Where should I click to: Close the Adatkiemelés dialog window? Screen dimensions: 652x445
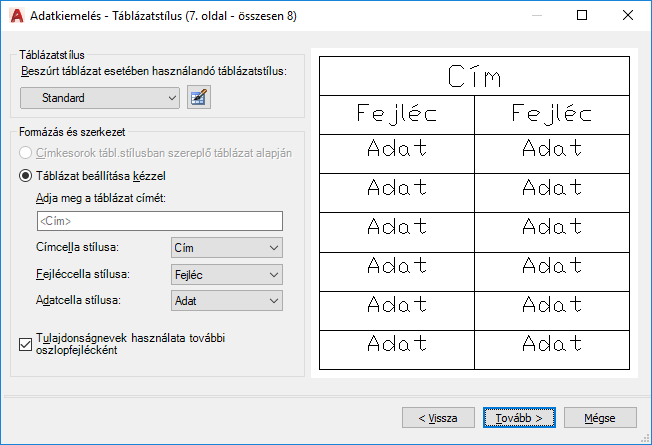pyautogui.click(x=627, y=16)
